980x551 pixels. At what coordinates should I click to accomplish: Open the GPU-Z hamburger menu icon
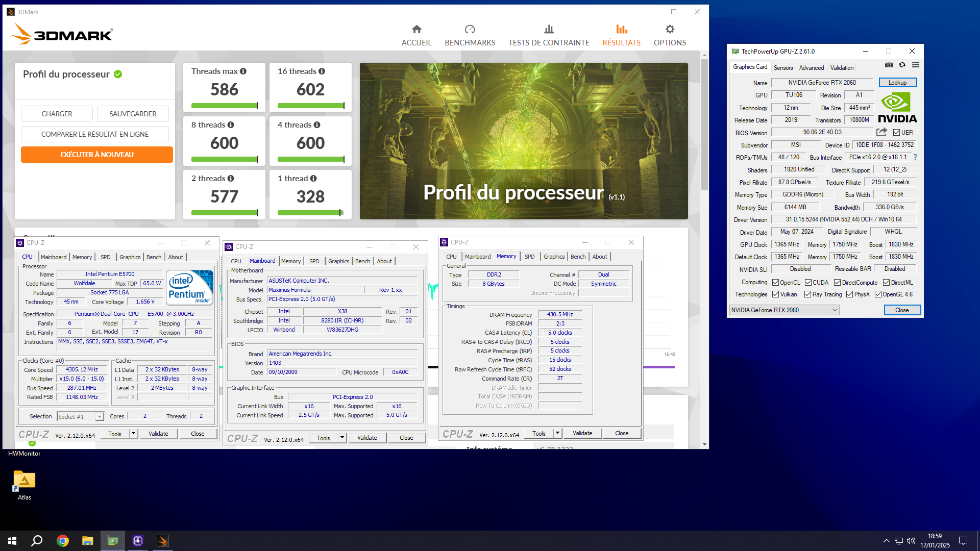coord(915,65)
